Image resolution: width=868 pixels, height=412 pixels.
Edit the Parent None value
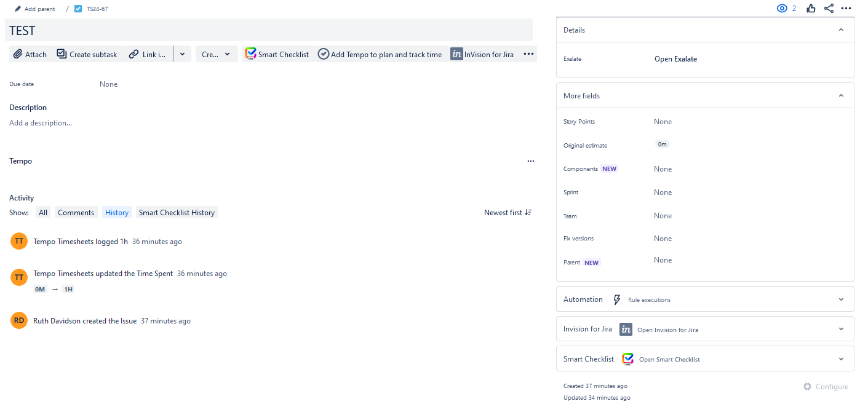click(x=663, y=260)
